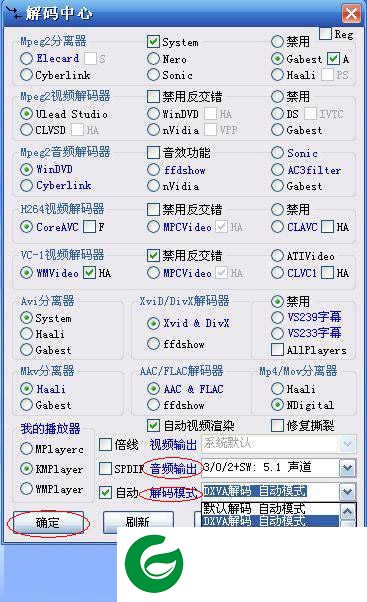Image resolution: width=367 pixels, height=602 pixels.
Task: Close the 解码中心 window
Action: coord(351,14)
